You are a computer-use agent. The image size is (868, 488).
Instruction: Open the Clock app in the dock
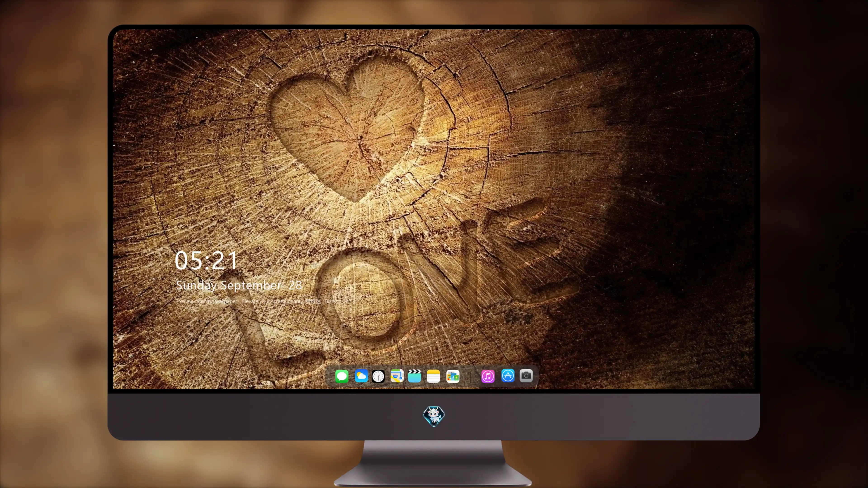pos(378,376)
